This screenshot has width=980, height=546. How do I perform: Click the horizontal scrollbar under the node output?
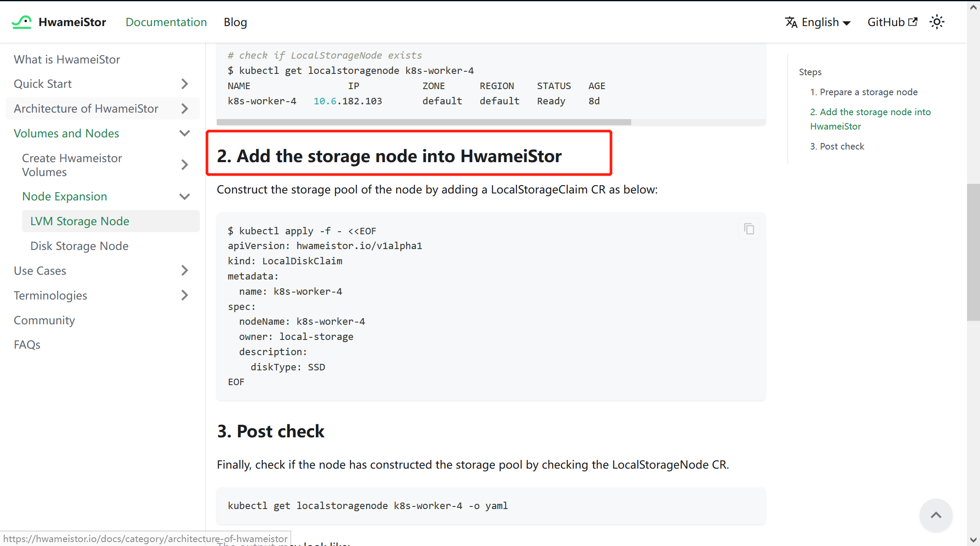coord(424,122)
